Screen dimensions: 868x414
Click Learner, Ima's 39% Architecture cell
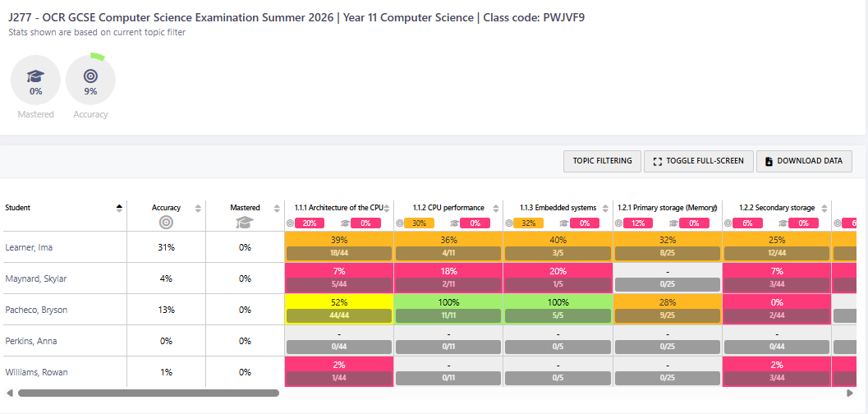339,239
